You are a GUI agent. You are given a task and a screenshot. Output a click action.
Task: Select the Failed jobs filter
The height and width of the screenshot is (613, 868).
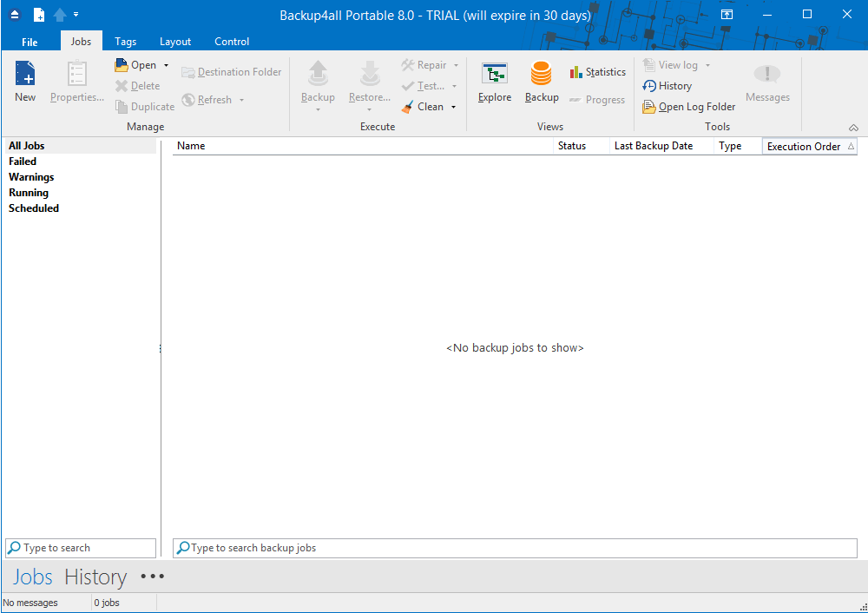(x=23, y=161)
